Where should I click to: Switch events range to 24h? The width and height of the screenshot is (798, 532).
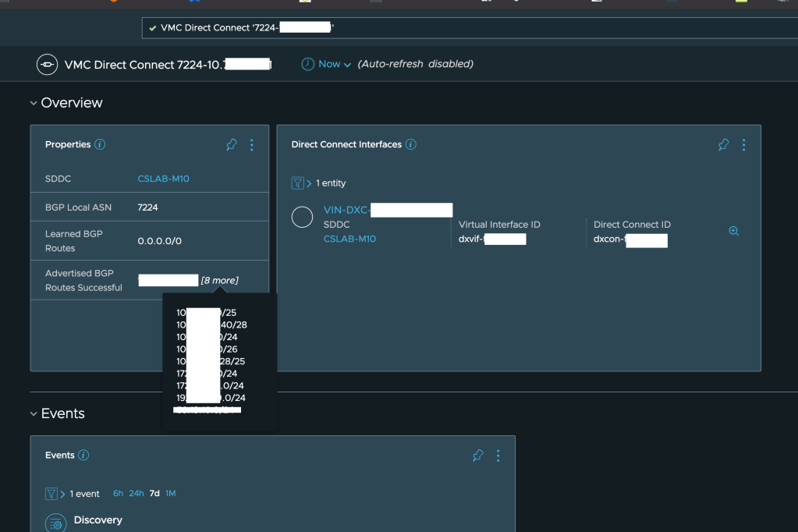136,494
